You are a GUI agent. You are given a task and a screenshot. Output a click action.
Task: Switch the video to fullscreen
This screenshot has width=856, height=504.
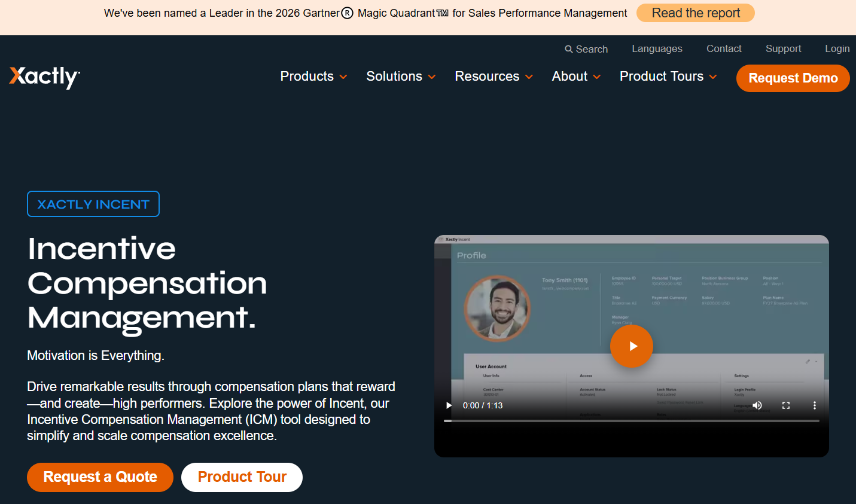point(786,405)
